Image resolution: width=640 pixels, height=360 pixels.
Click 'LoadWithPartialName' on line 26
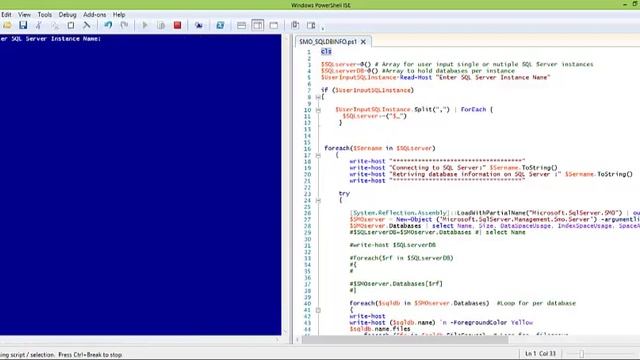tap(491, 213)
